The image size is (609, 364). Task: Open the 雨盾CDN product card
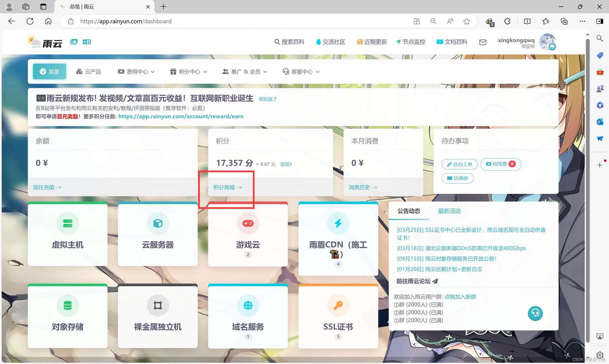point(338,238)
